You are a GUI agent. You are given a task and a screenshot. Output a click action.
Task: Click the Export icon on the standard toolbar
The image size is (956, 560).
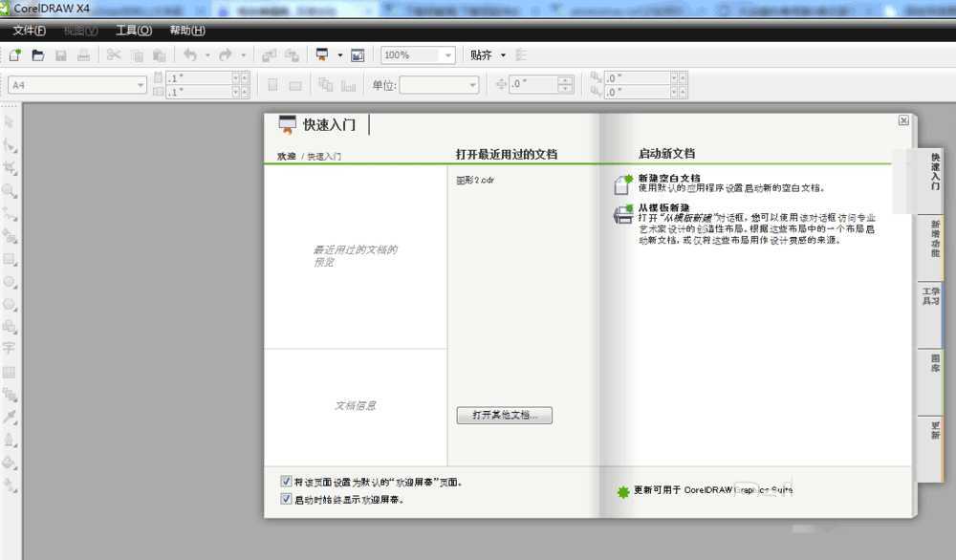click(290, 54)
